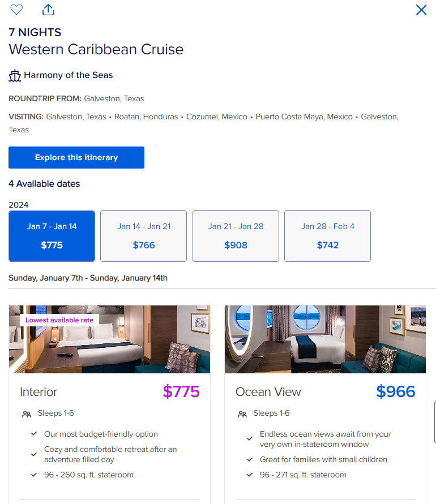
Task: Close the cruise details panel
Action: (421, 10)
